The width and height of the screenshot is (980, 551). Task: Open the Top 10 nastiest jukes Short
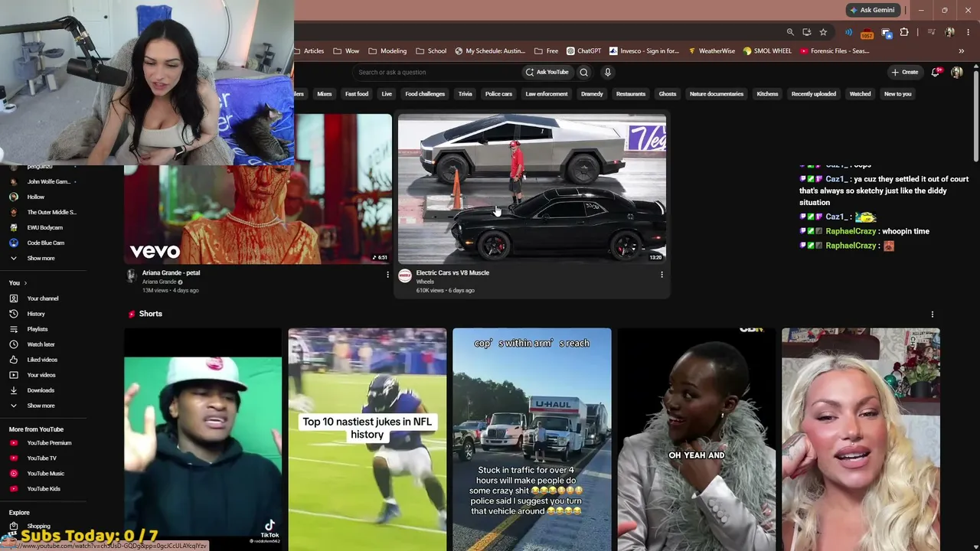pyautogui.click(x=367, y=440)
